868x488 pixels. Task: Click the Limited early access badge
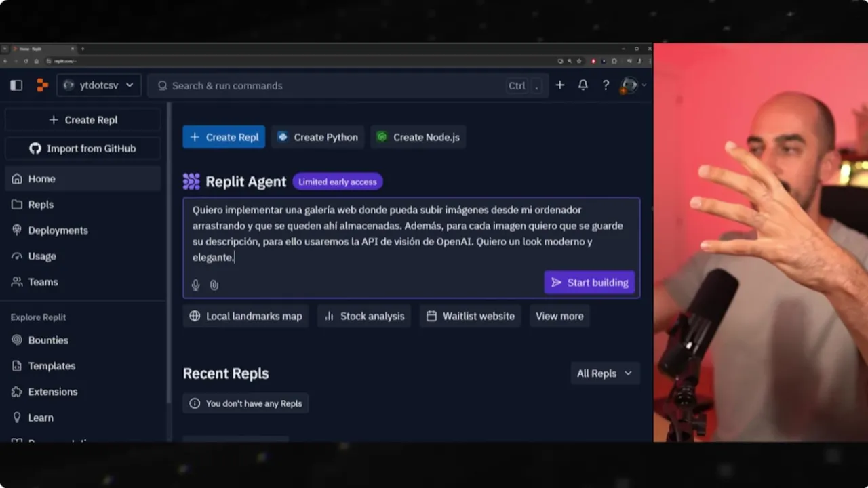coord(338,182)
